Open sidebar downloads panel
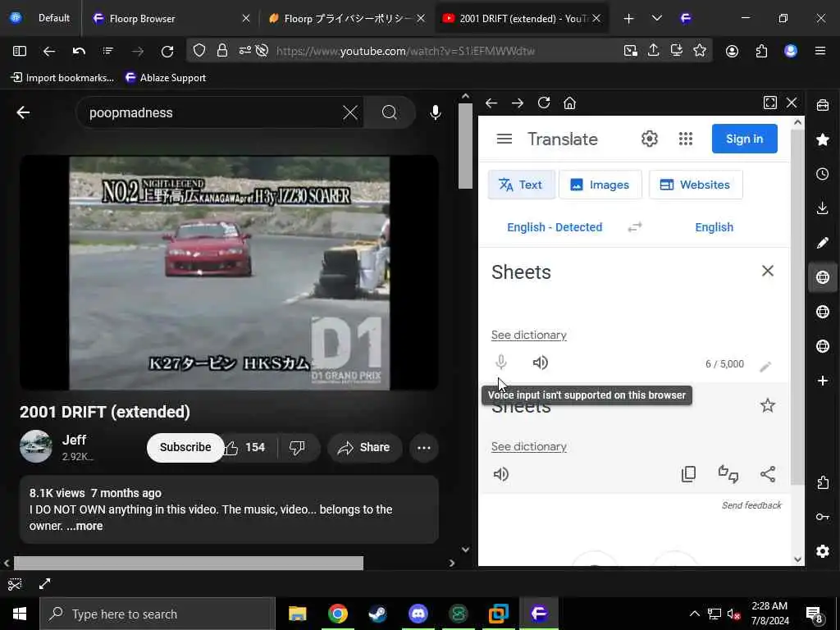Screen dimensions: 840x630 click(x=822, y=208)
